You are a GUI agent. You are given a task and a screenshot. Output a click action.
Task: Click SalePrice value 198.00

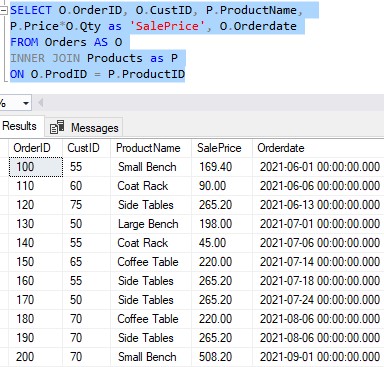click(222, 224)
